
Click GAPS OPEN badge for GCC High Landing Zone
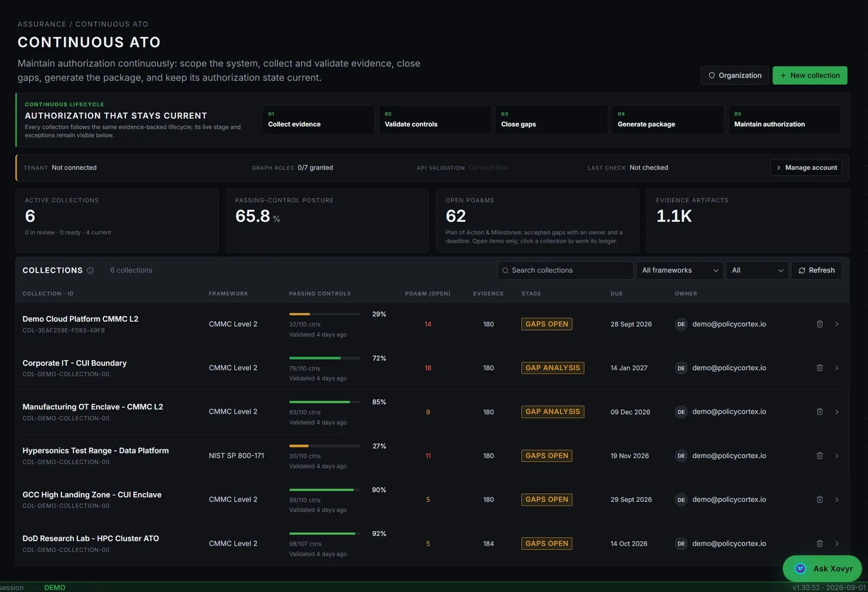[x=547, y=499]
